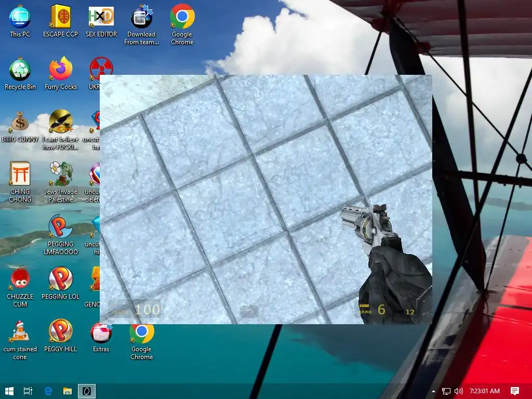Click the red torii gate shortcut icon
This screenshot has height=399, width=532.
coord(20,174)
